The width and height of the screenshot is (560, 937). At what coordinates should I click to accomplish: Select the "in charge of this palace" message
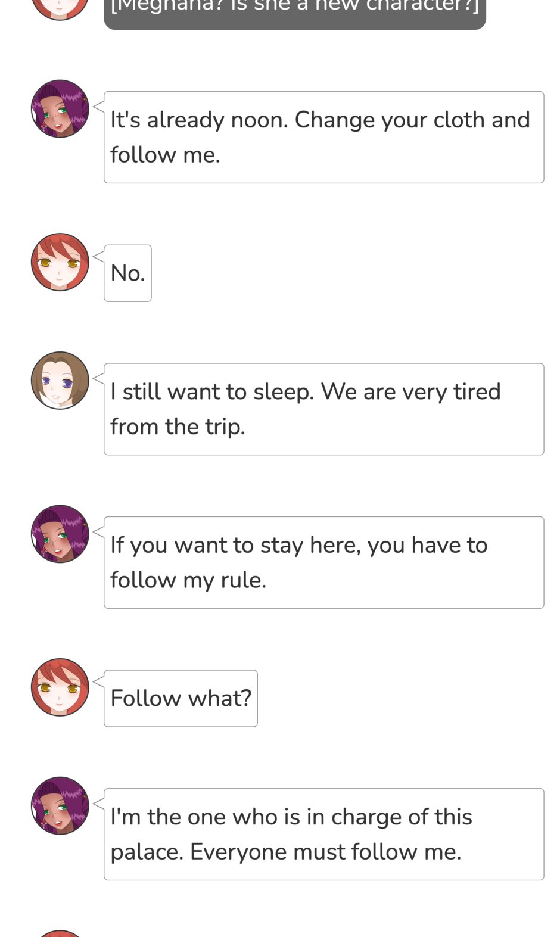point(323,834)
